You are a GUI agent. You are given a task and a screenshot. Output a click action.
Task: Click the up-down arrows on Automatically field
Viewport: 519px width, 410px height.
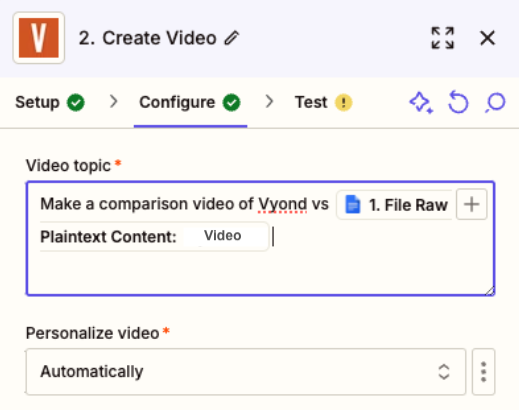tap(444, 372)
